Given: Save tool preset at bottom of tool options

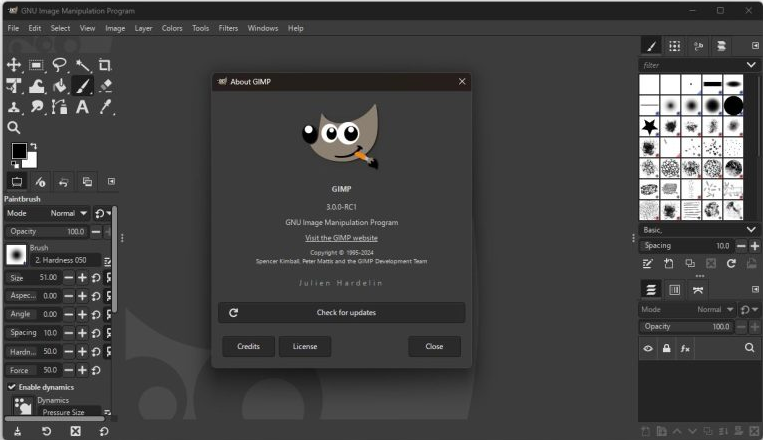Looking at the screenshot, I should 18,431.
